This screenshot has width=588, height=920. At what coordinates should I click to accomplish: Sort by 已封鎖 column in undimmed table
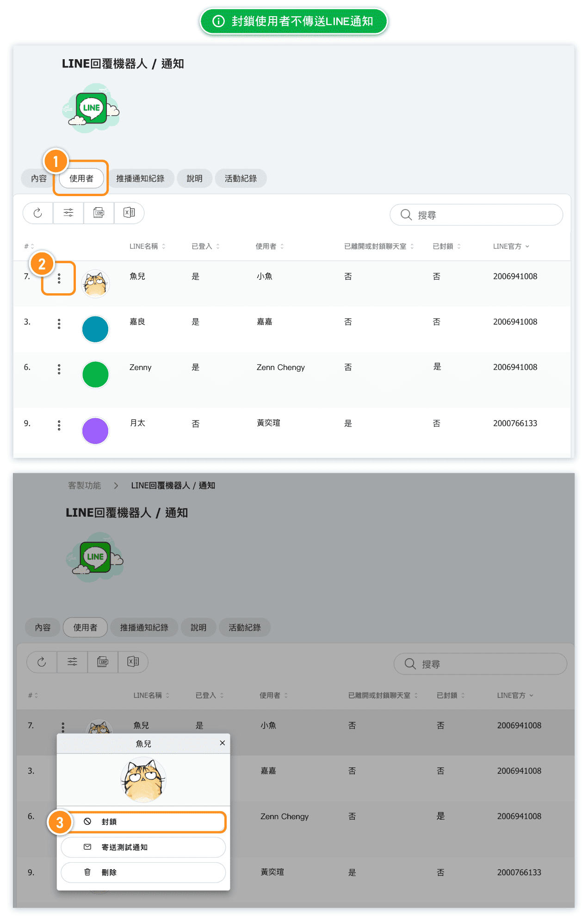coord(459,247)
